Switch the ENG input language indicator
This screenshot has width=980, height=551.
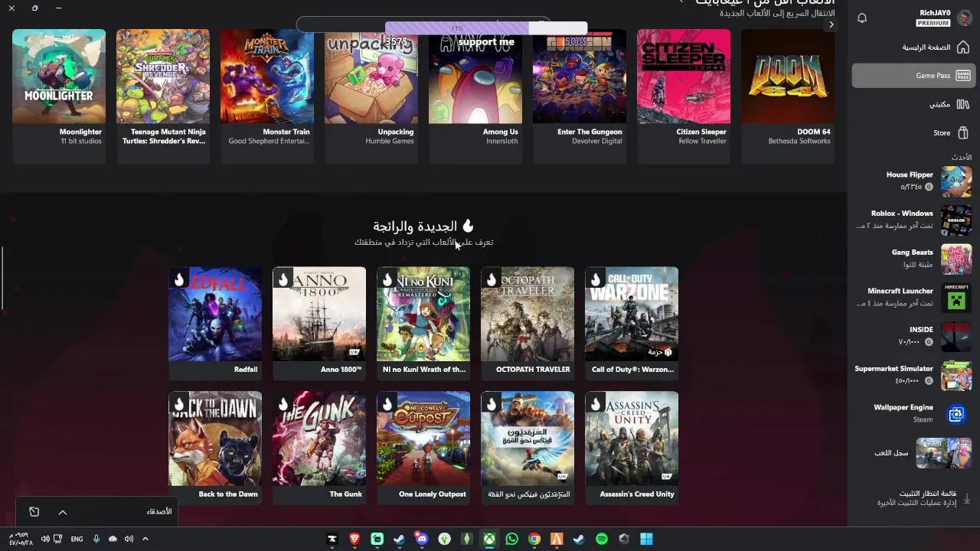pos(77,539)
